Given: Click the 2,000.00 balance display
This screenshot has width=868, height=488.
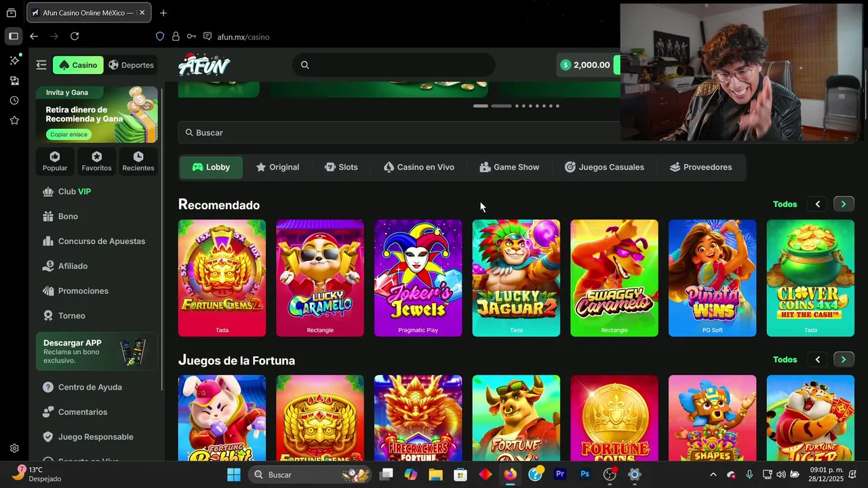Looking at the screenshot, I should point(585,65).
